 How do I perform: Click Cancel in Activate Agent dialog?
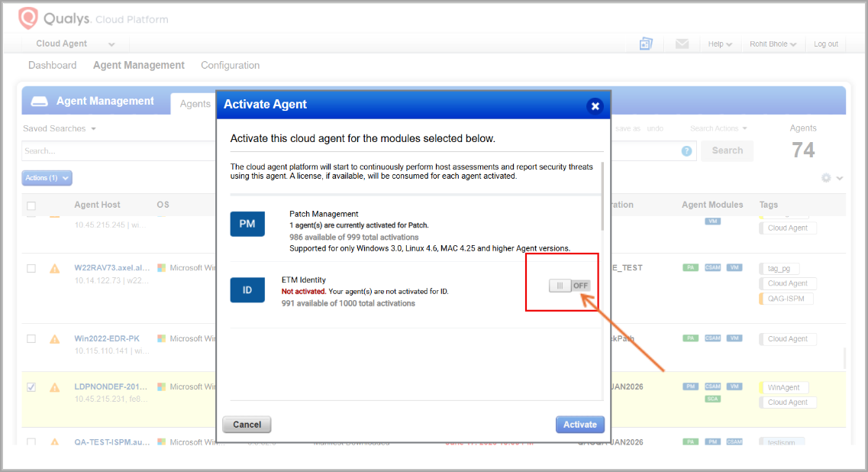(x=247, y=425)
